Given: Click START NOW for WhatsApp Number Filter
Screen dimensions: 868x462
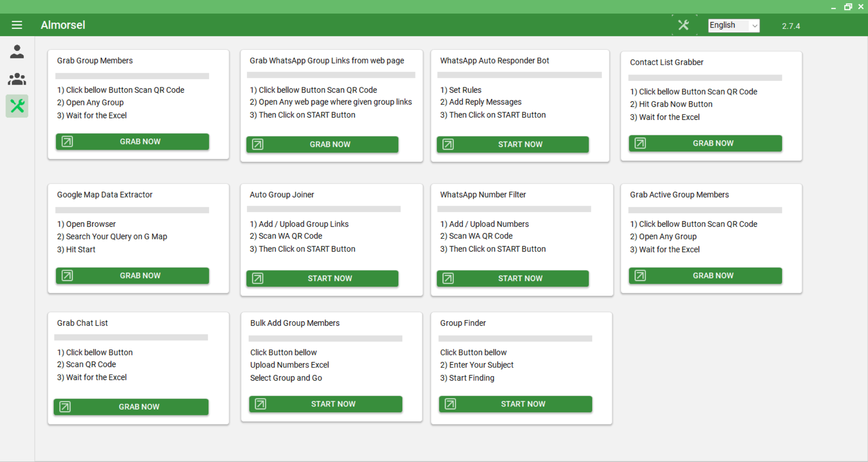Looking at the screenshot, I should [513, 278].
